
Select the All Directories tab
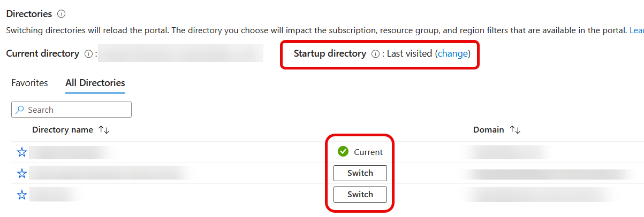pyautogui.click(x=95, y=83)
